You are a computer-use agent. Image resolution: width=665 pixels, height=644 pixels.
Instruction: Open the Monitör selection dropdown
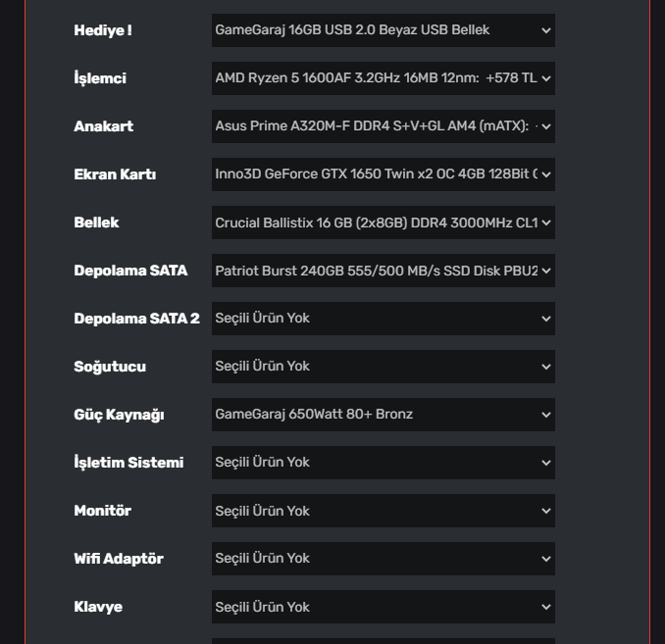(x=383, y=511)
